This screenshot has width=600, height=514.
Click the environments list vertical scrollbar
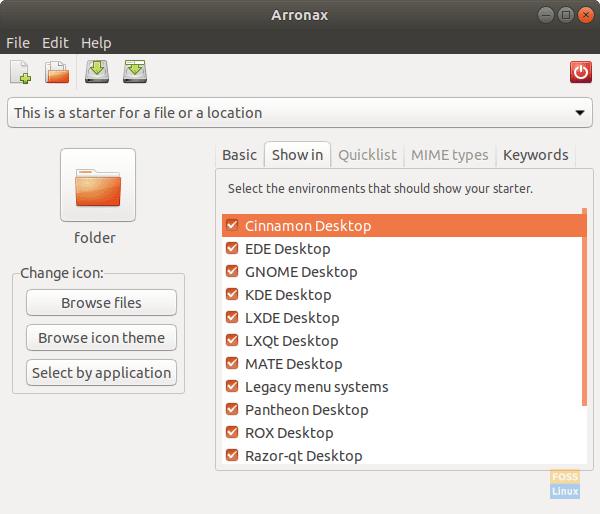pyautogui.click(x=584, y=310)
